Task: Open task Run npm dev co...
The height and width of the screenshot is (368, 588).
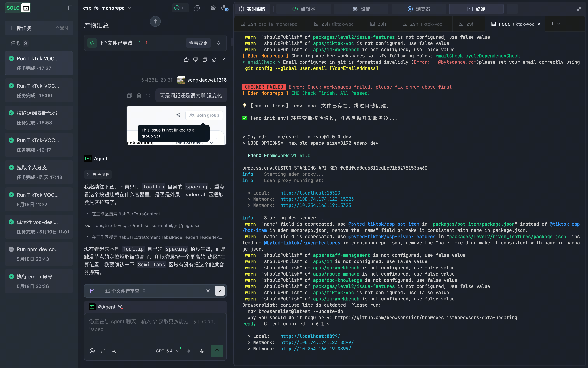Action: [x=39, y=254]
